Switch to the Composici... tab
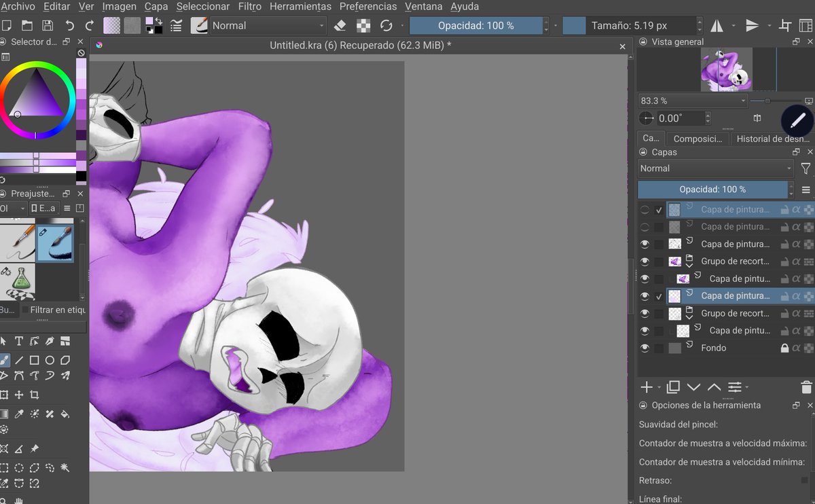Image resolution: width=815 pixels, height=504 pixels. click(x=698, y=139)
